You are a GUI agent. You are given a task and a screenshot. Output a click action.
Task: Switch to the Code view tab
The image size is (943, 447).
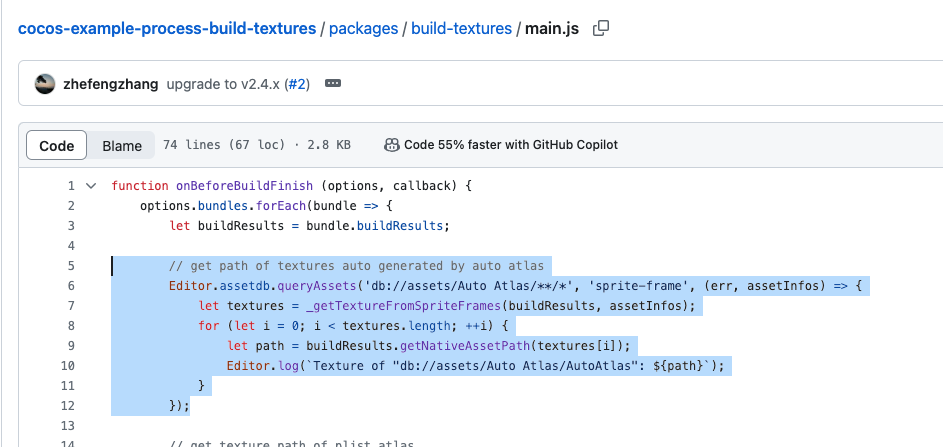tap(56, 145)
